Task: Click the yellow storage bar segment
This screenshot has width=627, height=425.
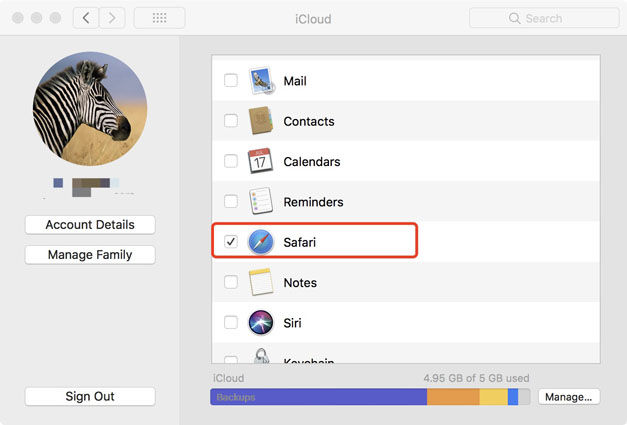Action: [493, 397]
